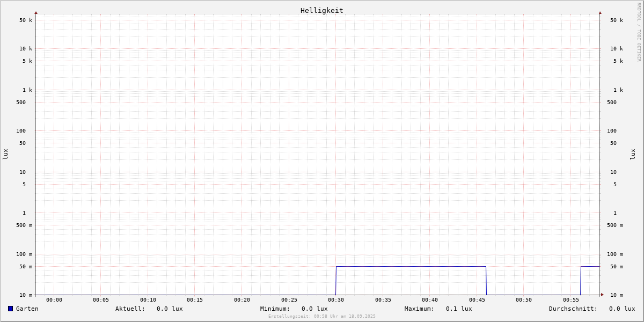Click the 0.0 lux value beside Aktuell
The width and height of the screenshot is (644, 322).
[x=170, y=309]
